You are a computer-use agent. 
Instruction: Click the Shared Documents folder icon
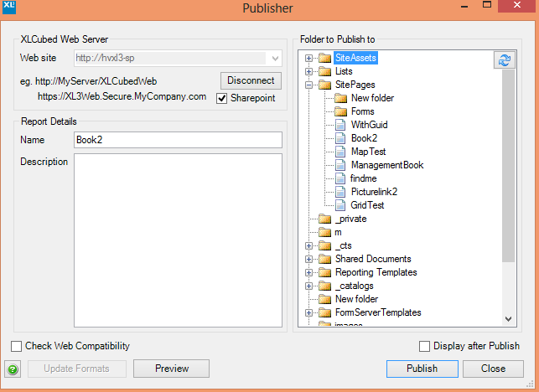(325, 259)
